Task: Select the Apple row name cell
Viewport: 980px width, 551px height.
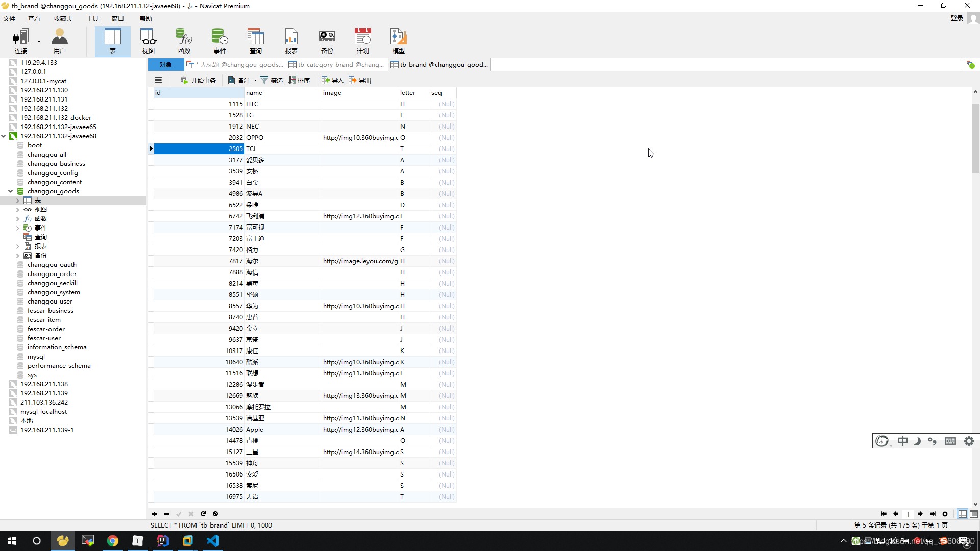Action: [x=283, y=429]
